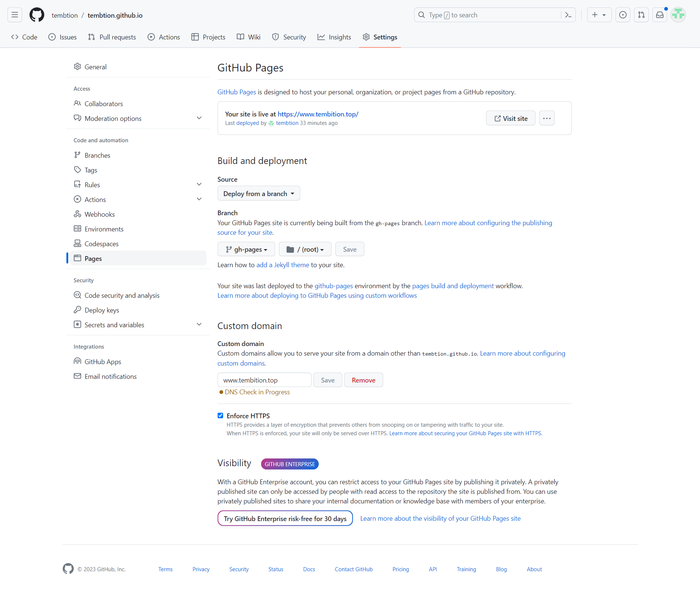Click the Pages browser icon in sidebar

point(77,258)
